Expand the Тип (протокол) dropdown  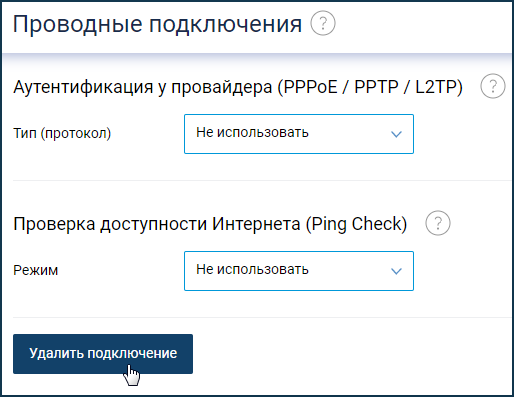pos(299,134)
